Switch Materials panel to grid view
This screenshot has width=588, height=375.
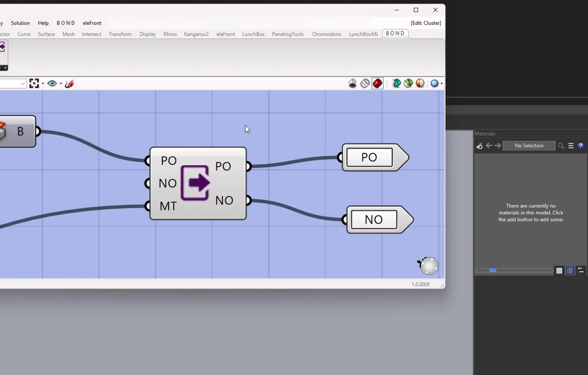559,271
